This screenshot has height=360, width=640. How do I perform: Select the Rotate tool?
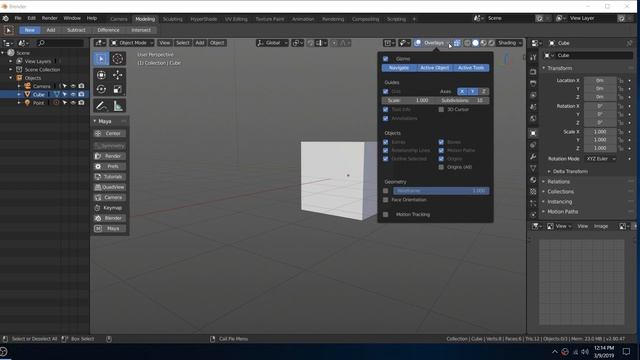click(x=101, y=89)
